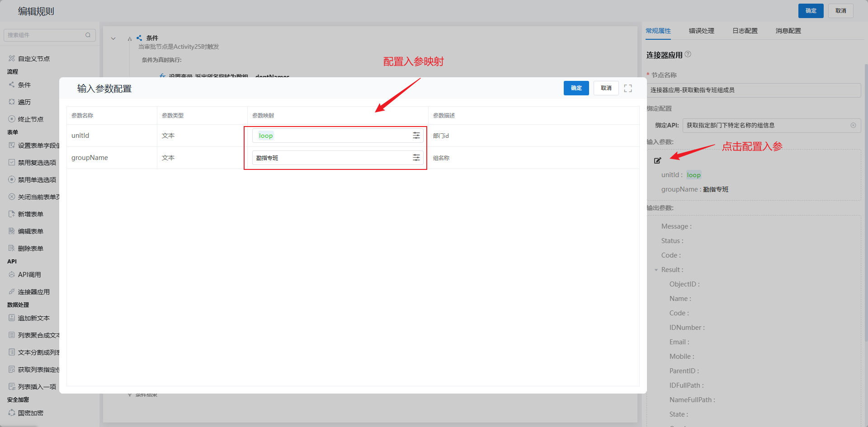Viewport: 868px width, 427px height.
Task: Select the 国密加密 component in the sidebar
Action: [30, 413]
